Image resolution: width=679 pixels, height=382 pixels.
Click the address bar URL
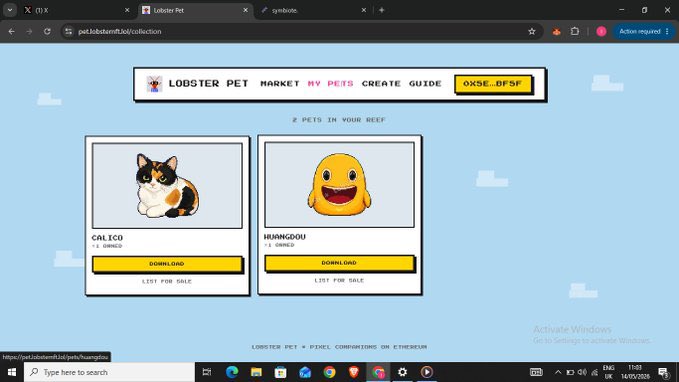click(120, 31)
